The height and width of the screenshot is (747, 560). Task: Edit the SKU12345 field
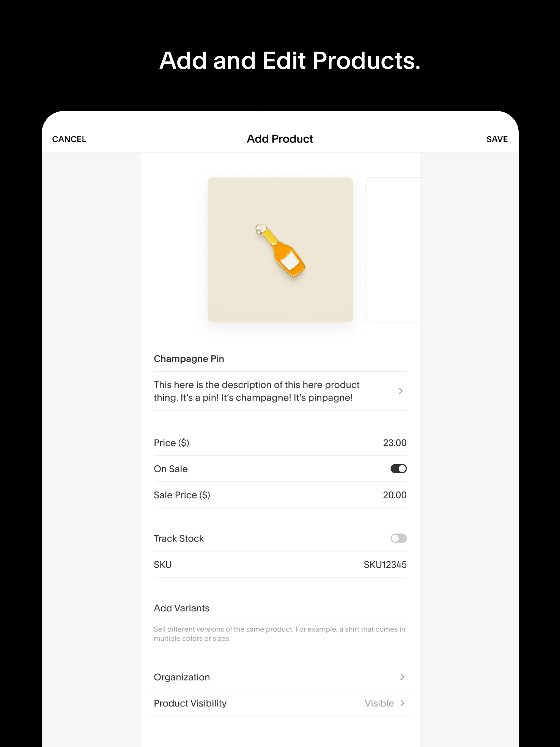point(385,565)
